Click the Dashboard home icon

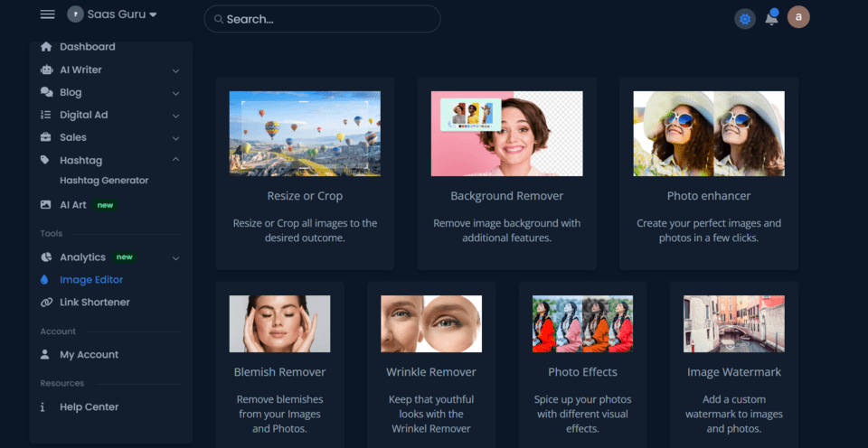coord(46,47)
